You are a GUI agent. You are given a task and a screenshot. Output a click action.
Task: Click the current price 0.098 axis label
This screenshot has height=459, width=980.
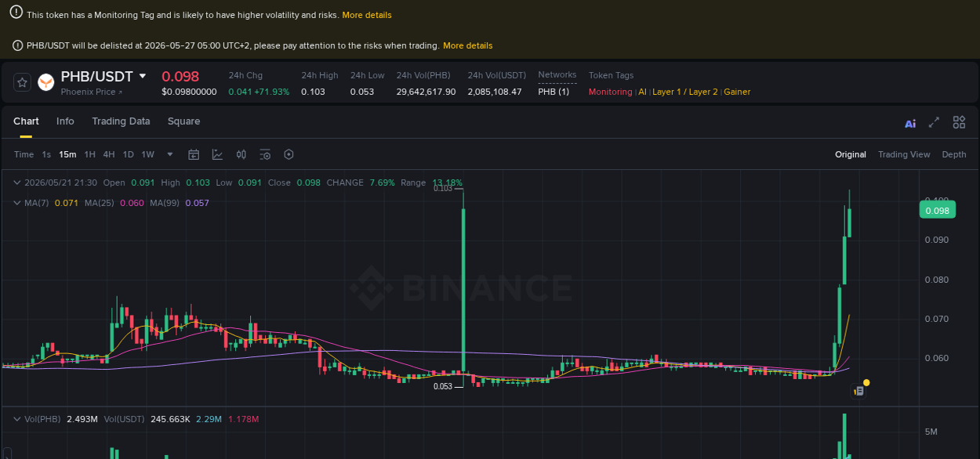coord(937,210)
